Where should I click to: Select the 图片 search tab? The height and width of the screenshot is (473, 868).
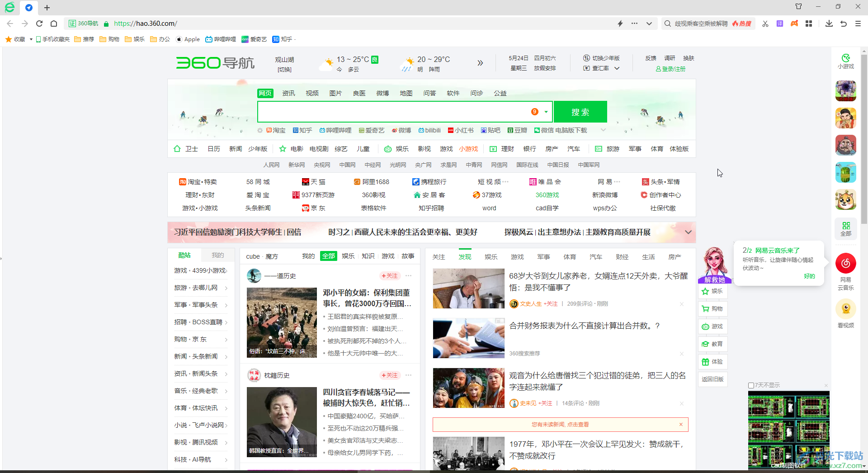(335, 93)
